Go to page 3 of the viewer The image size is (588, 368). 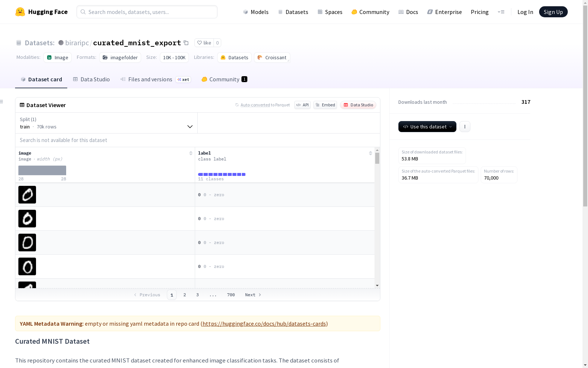click(x=197, y=295)
